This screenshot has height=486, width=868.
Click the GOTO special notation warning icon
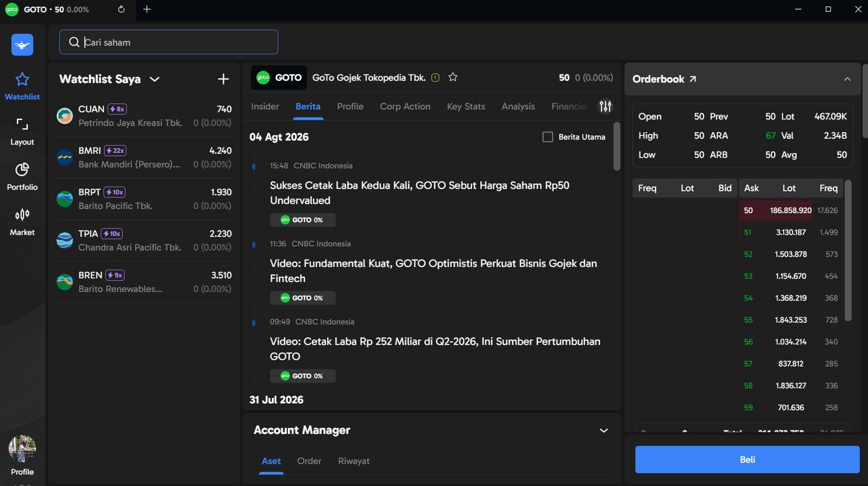point(435,78)
